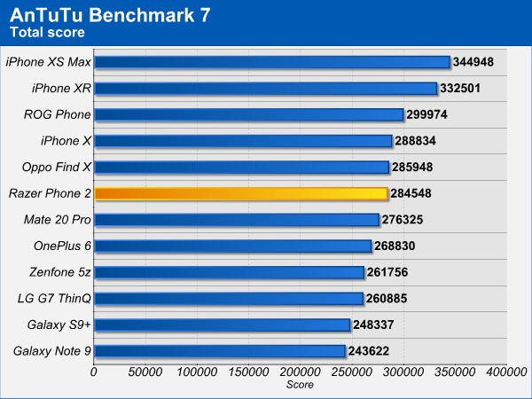This screenshot has width=532, height=399.
Task: Click the 350000 axis tick label
Action: [455, 372]
